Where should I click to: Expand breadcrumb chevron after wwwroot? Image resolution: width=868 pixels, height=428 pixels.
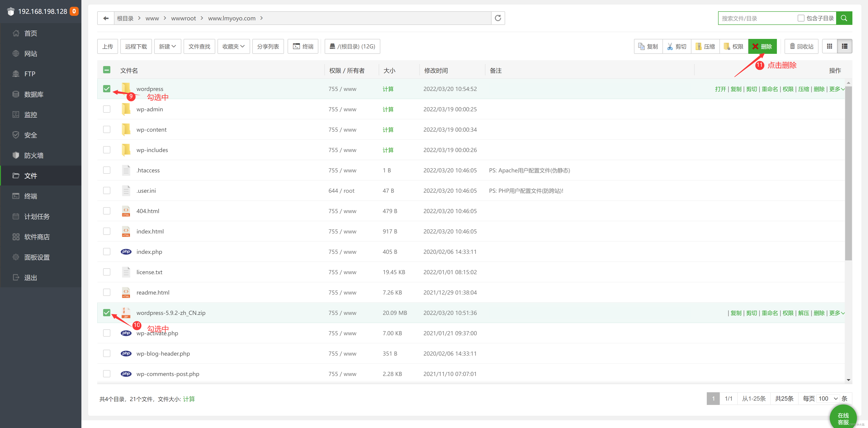[201, 18]
